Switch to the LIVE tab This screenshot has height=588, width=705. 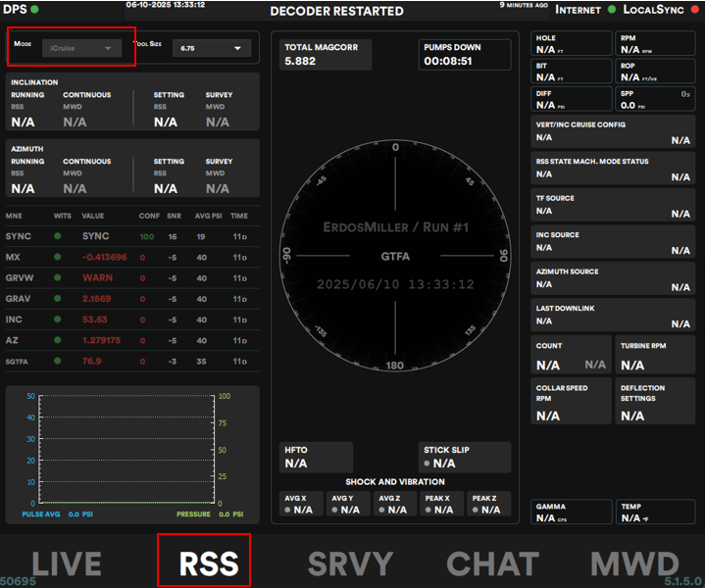point(67,563)
